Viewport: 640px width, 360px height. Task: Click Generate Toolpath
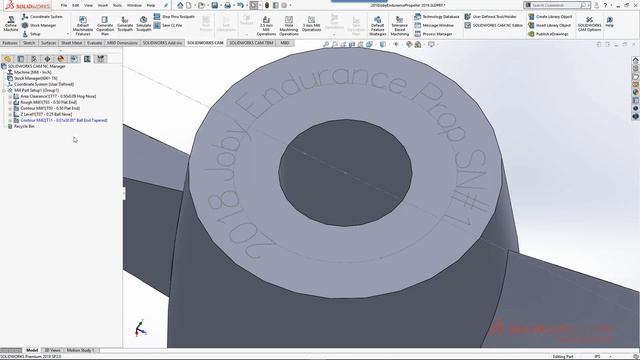click(125, 24)
